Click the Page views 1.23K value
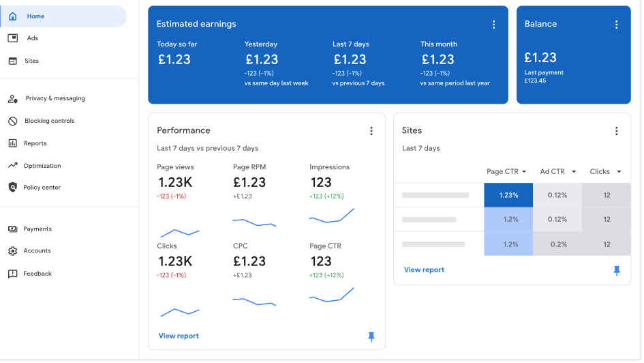Image resolution: width=644 pixels, height=363 pixels. (x=177, y=183)
